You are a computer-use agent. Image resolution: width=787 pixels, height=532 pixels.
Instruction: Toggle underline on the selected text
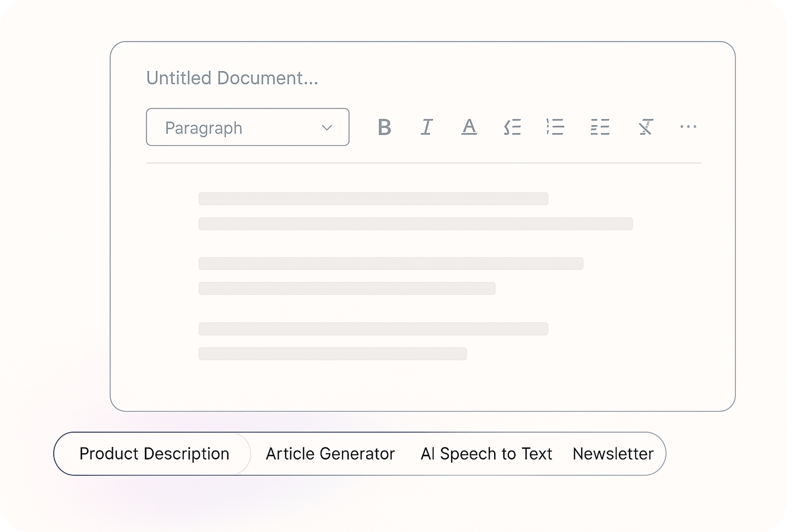tap(469, 127)
